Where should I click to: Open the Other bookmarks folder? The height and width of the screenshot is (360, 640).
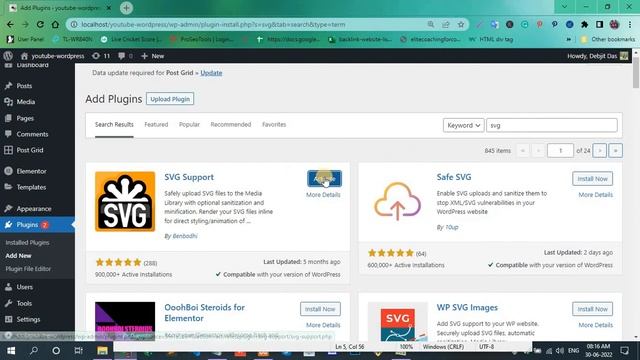(608, 39)
